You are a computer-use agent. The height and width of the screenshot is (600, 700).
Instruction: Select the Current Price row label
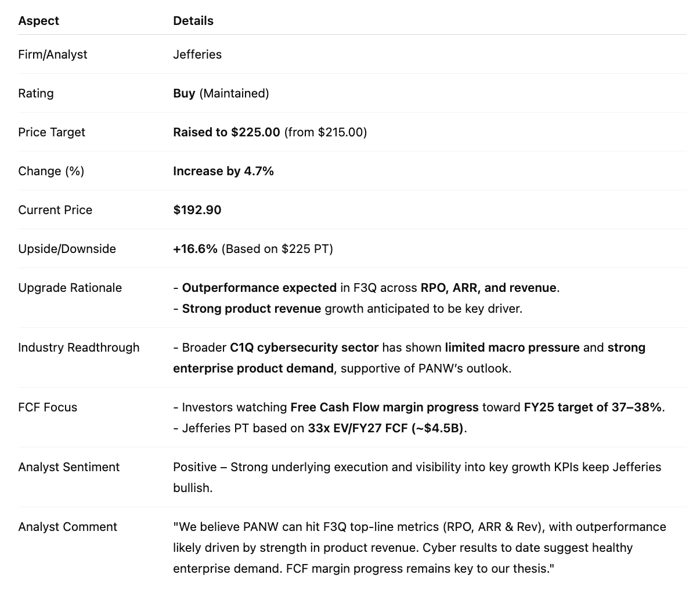[x=55, y=210]
